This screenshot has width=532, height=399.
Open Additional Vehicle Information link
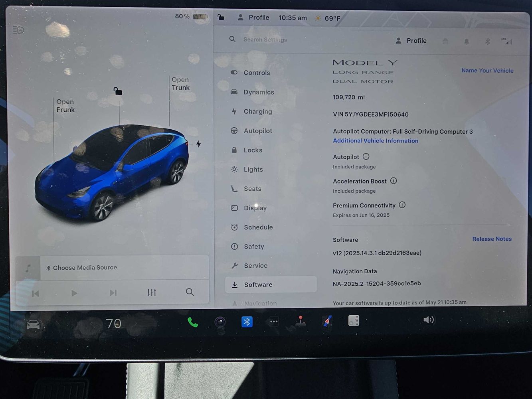coord(376,141)
